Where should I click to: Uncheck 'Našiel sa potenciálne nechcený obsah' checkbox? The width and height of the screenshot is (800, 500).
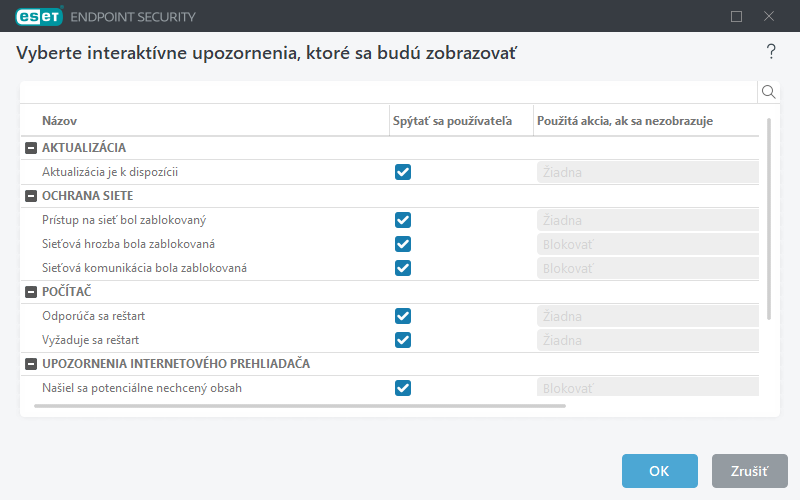point(403,388)
